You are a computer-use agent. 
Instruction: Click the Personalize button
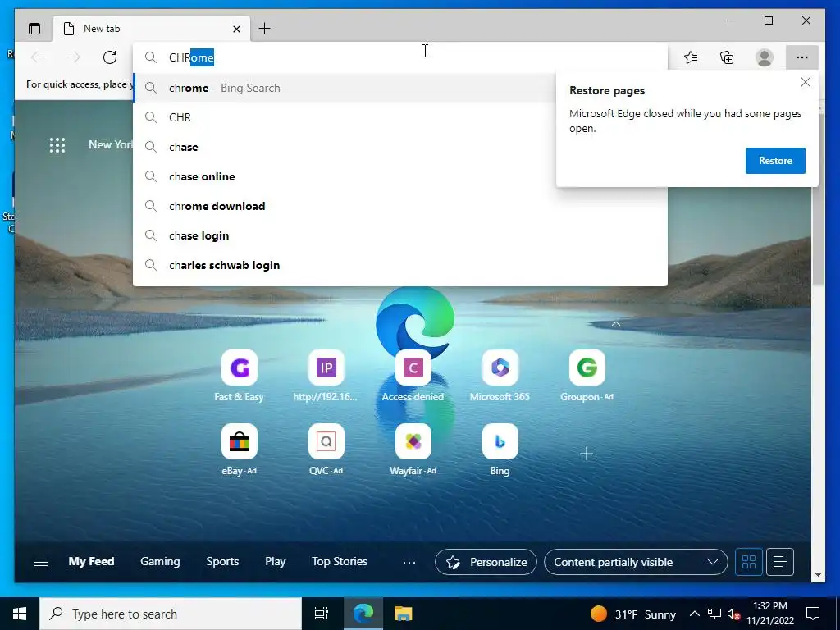click(x=486, y=562)
